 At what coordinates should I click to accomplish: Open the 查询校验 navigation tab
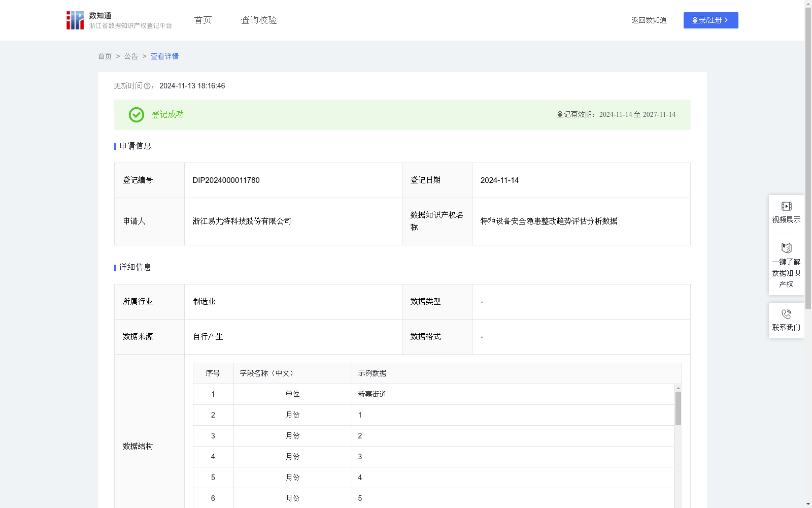coord(259,20)
